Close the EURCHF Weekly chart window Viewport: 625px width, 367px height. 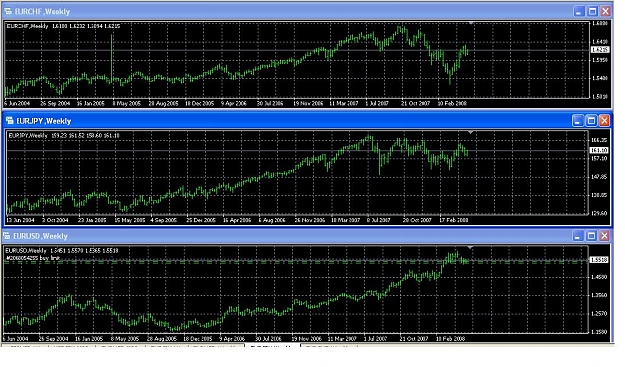point(605,11)
